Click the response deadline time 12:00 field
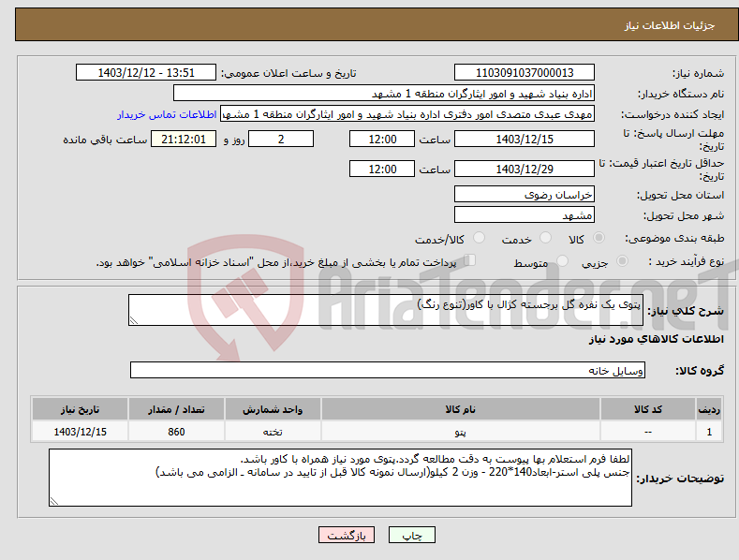The width and height of the screenshot is (739, 560). (x=382, y=139)
